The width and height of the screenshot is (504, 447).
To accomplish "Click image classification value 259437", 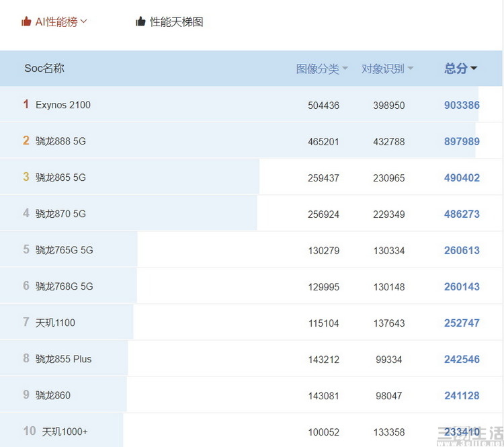I will pyautogui.click(x=324, y=178).
